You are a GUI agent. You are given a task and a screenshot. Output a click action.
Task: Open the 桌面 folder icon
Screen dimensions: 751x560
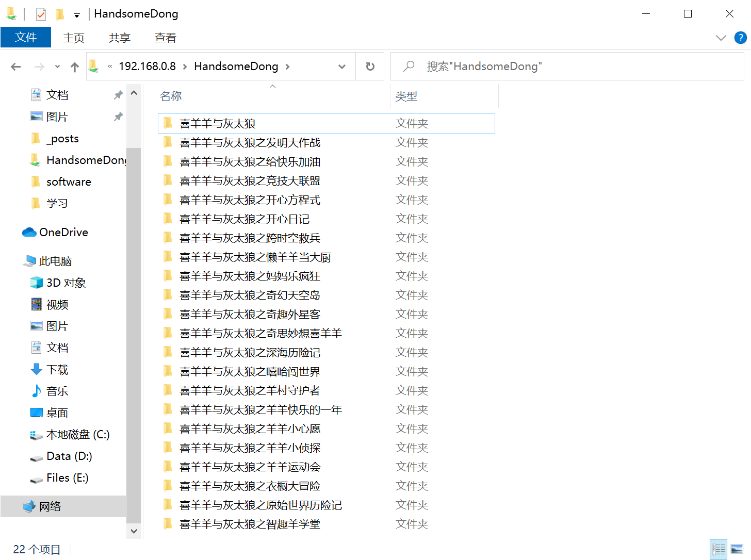click(37, 413)
